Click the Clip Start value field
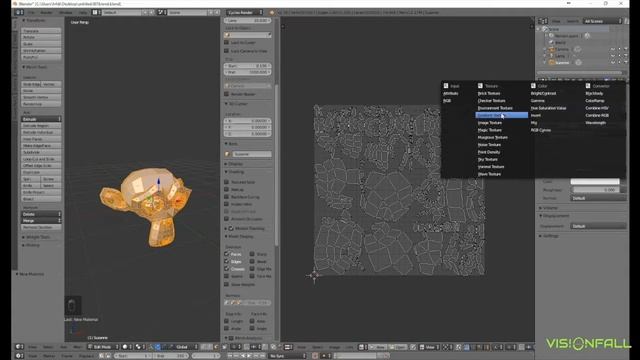This screenshot has height=360, width=640. coord(247,66)
